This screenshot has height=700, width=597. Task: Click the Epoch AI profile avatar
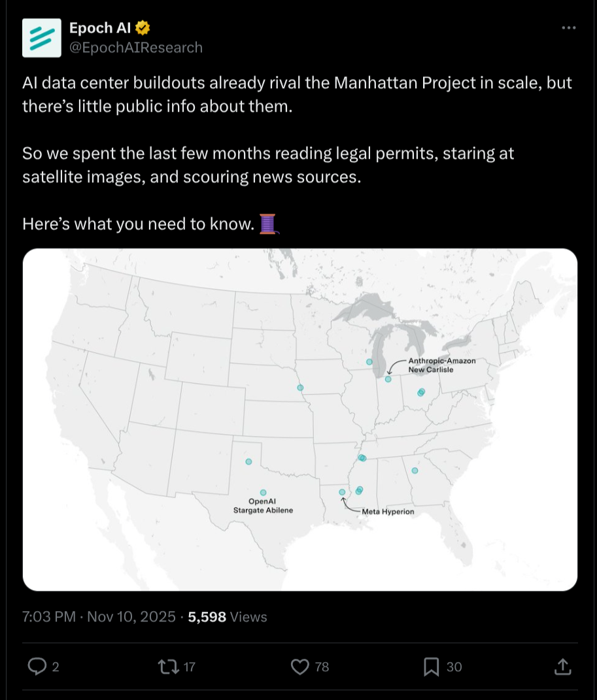(x=42, y=38)
